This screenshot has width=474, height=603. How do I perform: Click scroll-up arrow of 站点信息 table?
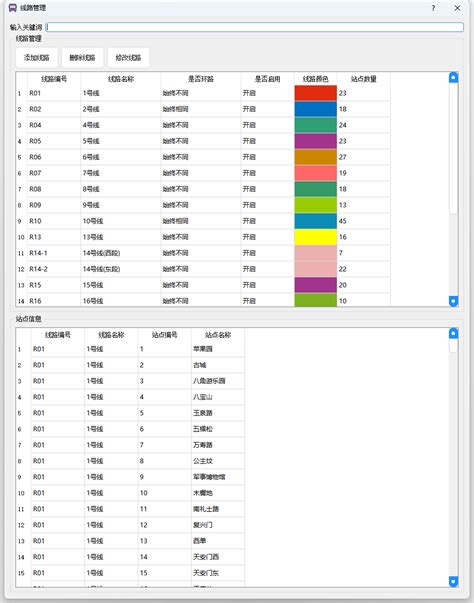tap(453, 333)
